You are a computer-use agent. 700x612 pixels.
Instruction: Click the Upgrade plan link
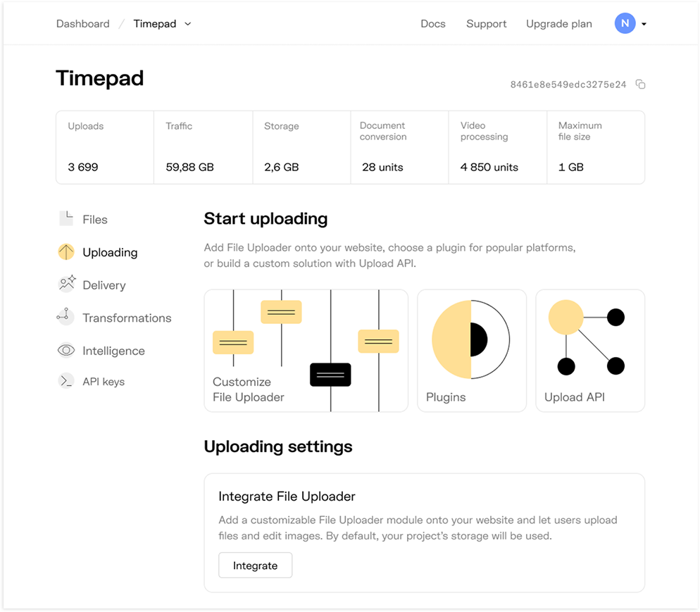point(558,24)
